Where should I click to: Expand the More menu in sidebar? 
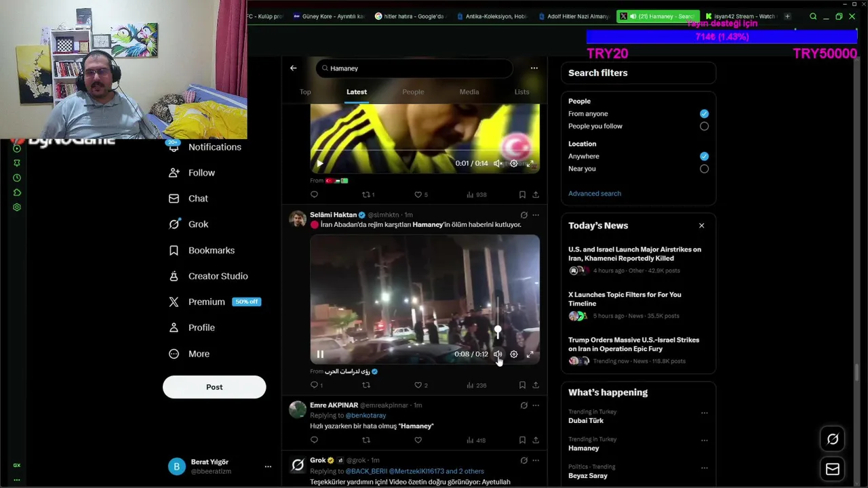pos(189,354)
